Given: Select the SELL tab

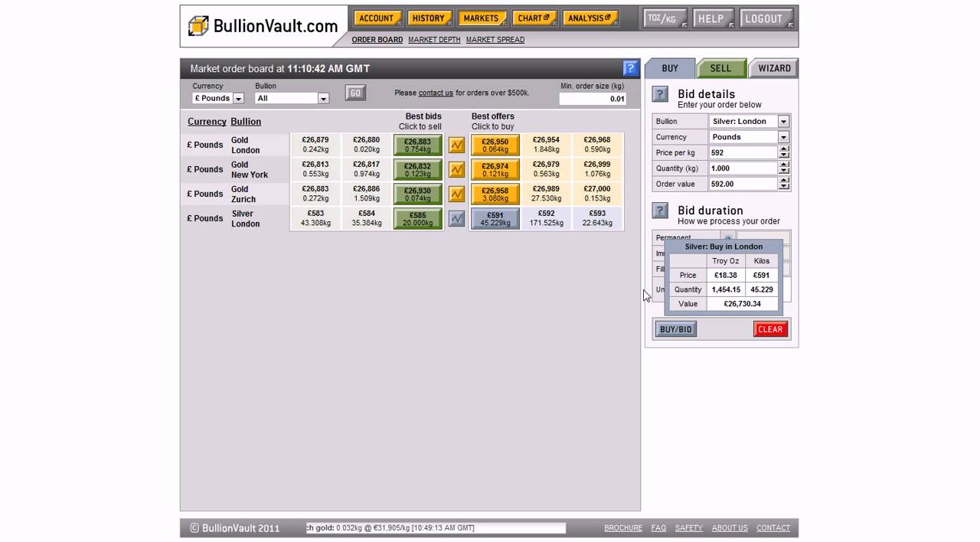Looking at the screenshot, I should click(720, 68).
